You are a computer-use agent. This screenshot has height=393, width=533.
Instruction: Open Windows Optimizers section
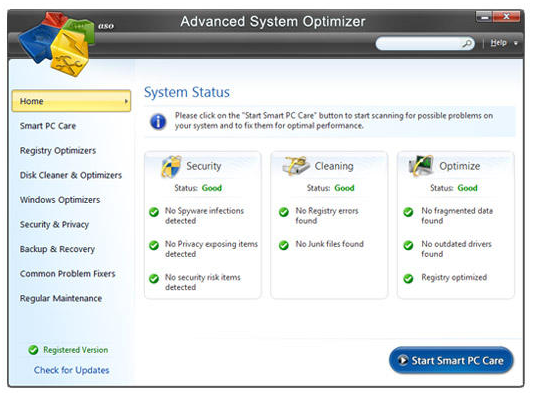point(60,200)
